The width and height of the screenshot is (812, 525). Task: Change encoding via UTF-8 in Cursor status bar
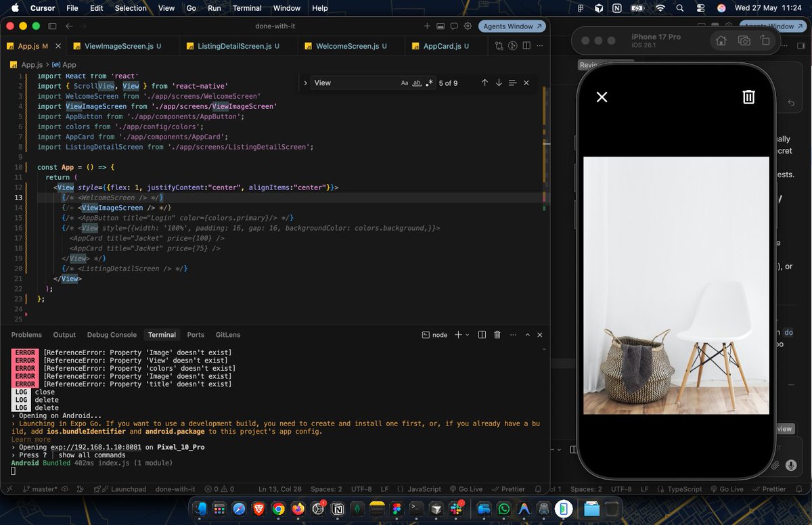tap(361, 489)
